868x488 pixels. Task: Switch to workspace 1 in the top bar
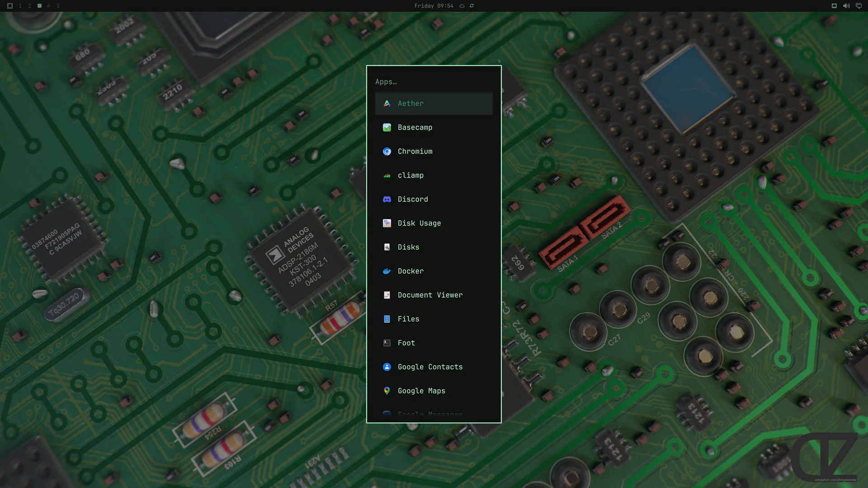(x=20, y=6)
